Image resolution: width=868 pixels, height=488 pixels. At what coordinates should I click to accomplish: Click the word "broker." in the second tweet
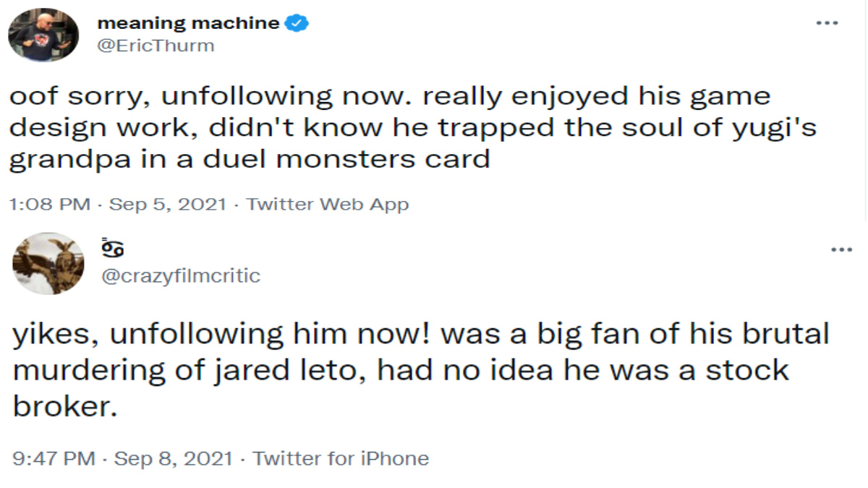click(x=65, y=407)
